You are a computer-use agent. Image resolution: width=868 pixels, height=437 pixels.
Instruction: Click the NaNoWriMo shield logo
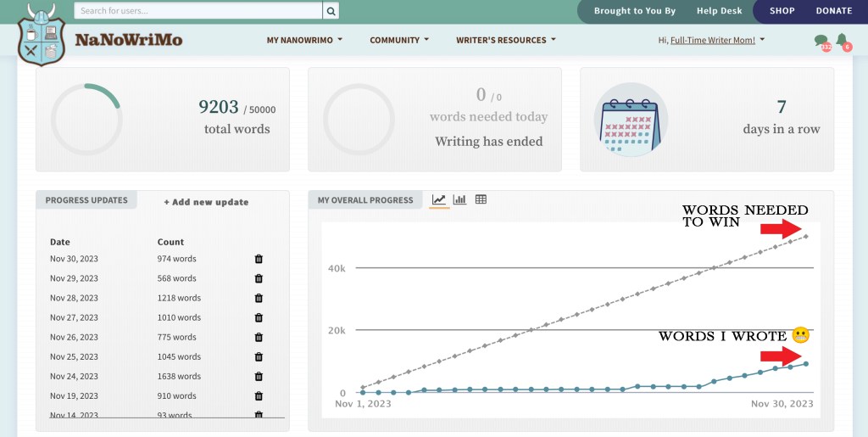tap(41, 35)
